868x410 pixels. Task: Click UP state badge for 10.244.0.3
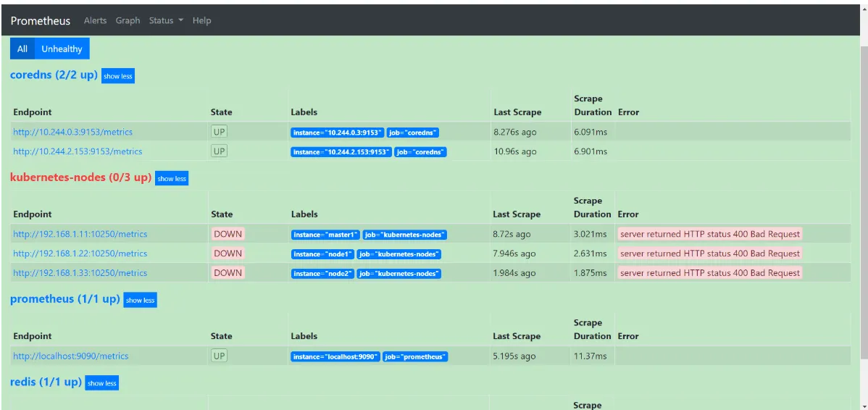pos(220,132)
